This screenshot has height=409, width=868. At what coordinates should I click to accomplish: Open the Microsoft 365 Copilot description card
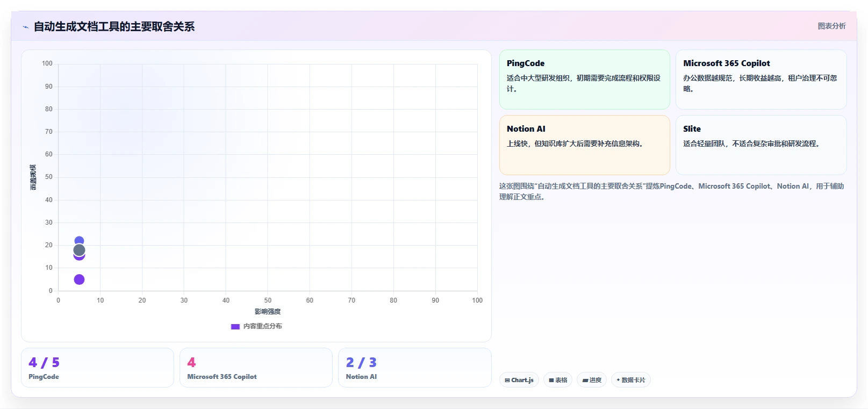pyautogui.click(x=761, y=80)
